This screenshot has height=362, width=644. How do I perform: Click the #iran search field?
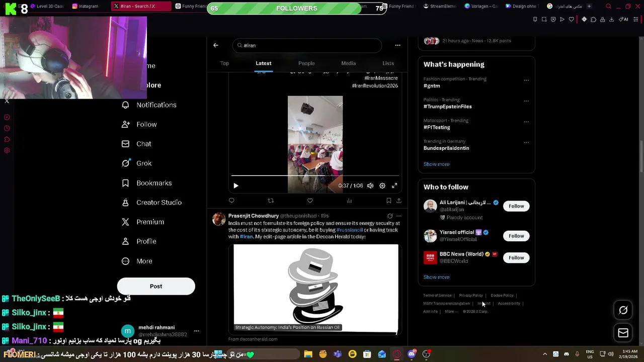tap(307, 45)
